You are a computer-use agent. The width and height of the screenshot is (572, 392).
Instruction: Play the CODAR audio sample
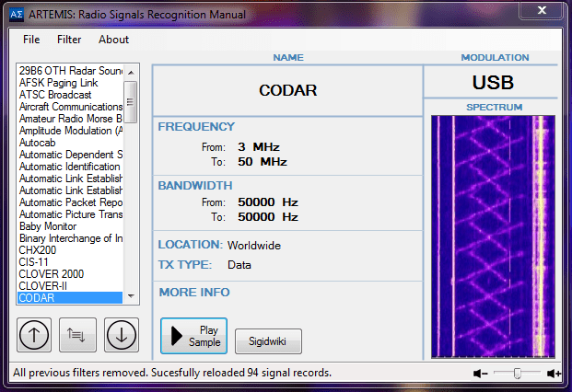(x=193, y=336)
